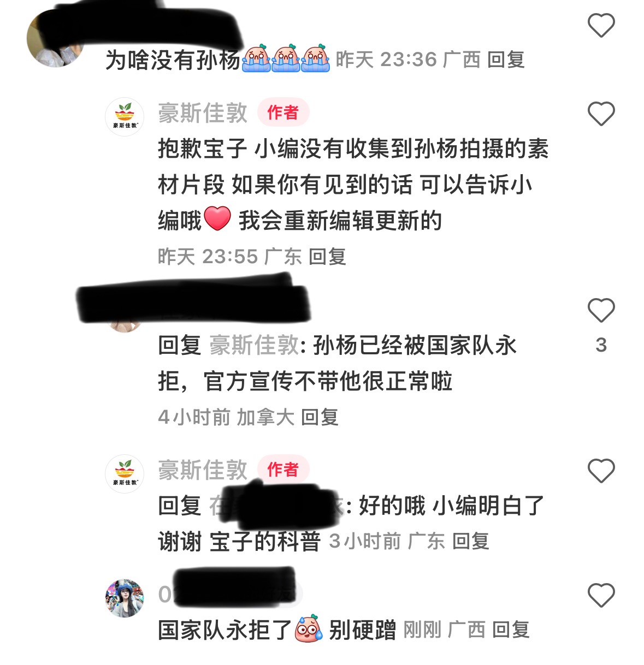The height and width of the screenshot is (665, 644).
Task: Open 豪斯佳敦 username on second author reply
Action: click(203, 470)
